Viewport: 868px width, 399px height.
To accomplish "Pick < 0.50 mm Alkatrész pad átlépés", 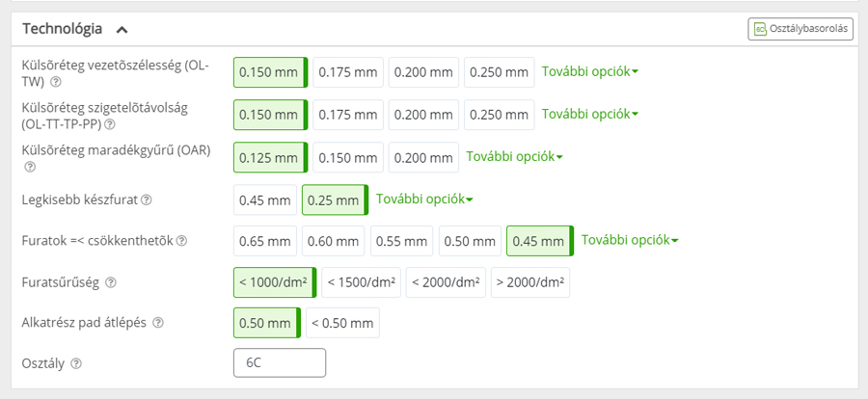I will coord(343,323).
